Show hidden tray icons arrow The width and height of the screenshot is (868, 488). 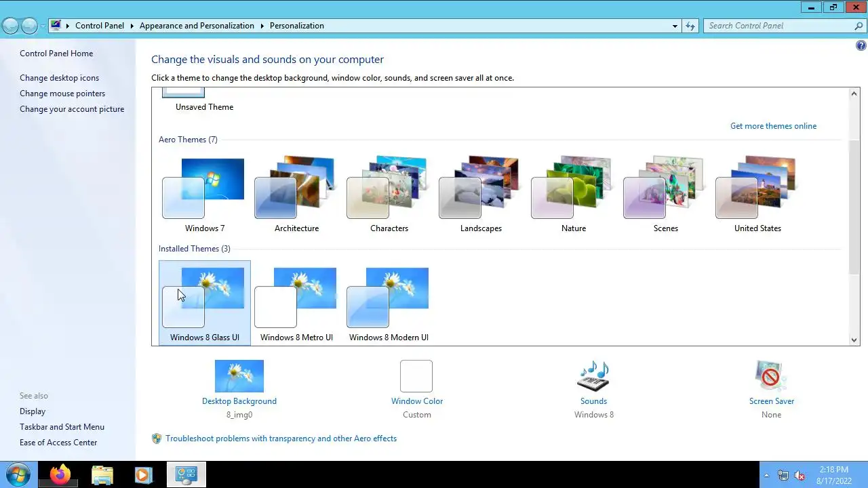[766, 475]
